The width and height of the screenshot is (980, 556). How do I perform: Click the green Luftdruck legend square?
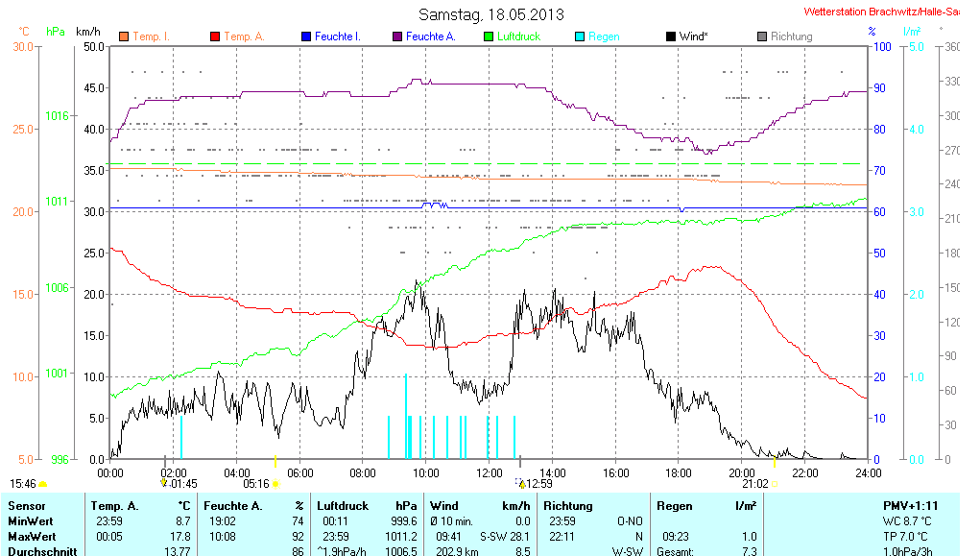tap(488, 36)
